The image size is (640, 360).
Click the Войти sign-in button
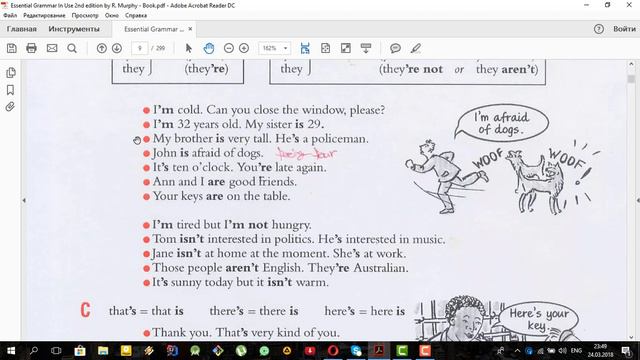[x=624, y=29]
